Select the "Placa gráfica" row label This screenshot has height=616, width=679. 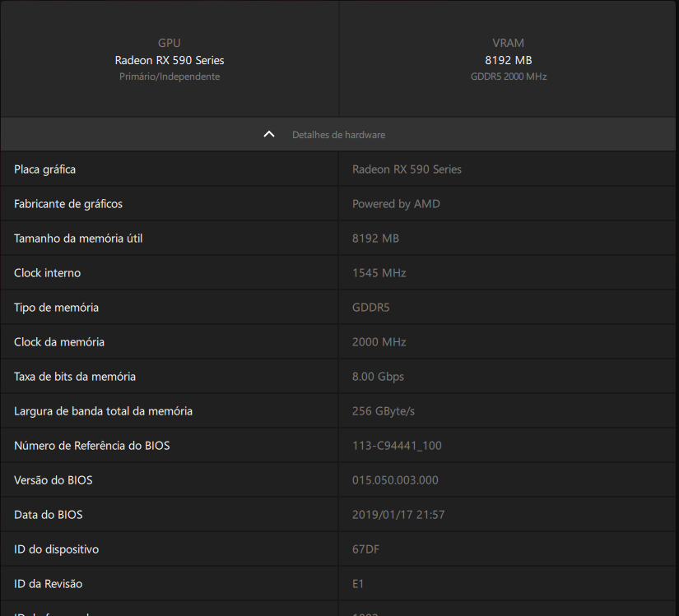45,169
